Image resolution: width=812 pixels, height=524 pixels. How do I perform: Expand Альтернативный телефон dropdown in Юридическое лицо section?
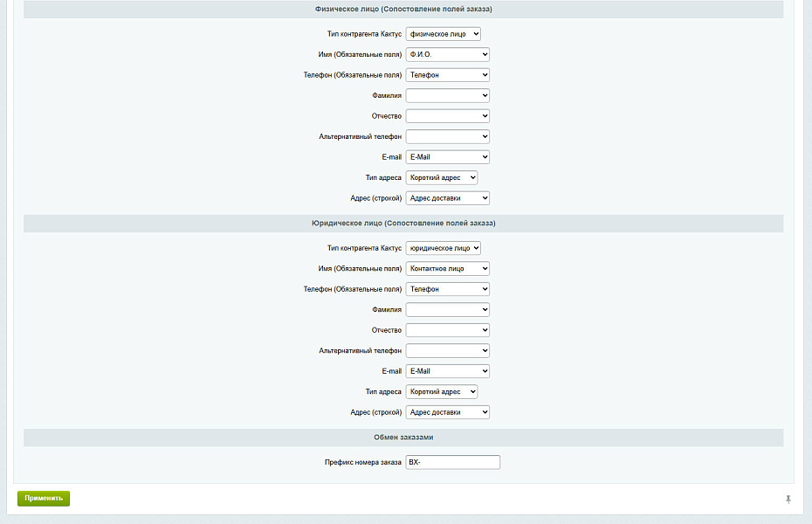pos(447,350)
